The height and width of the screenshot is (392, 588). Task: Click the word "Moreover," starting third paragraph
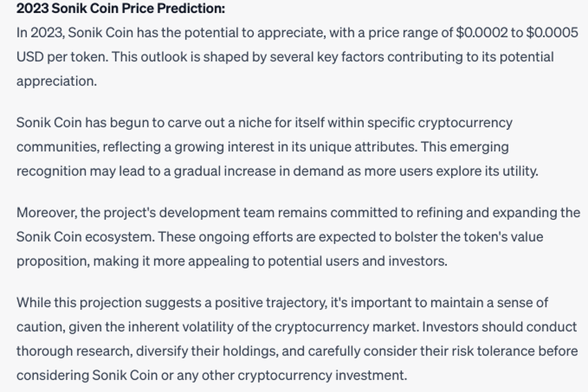click(46, 213)
